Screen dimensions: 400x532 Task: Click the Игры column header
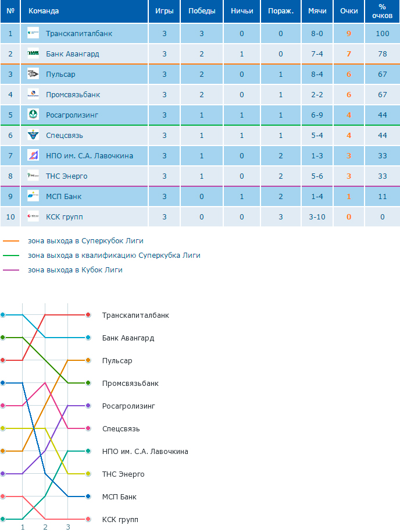point(165,11)
